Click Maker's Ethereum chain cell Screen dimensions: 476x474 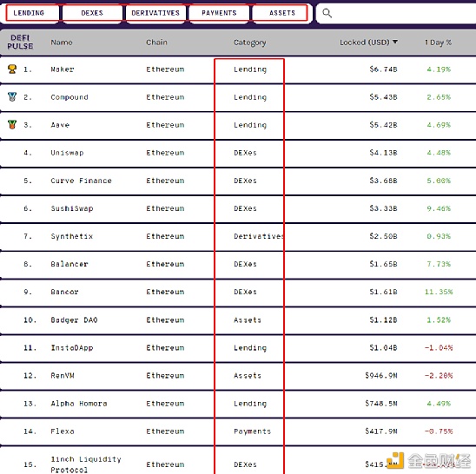coord(165,69)
